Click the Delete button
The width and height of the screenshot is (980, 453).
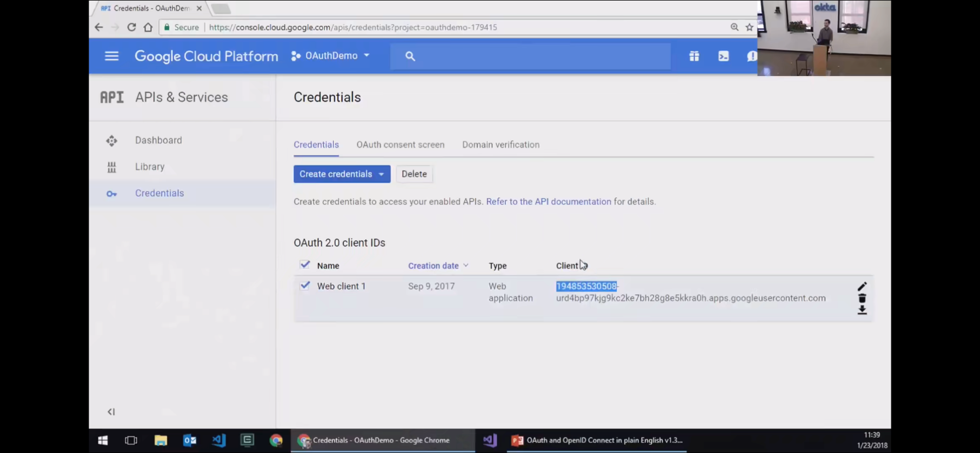click(414, 174)
